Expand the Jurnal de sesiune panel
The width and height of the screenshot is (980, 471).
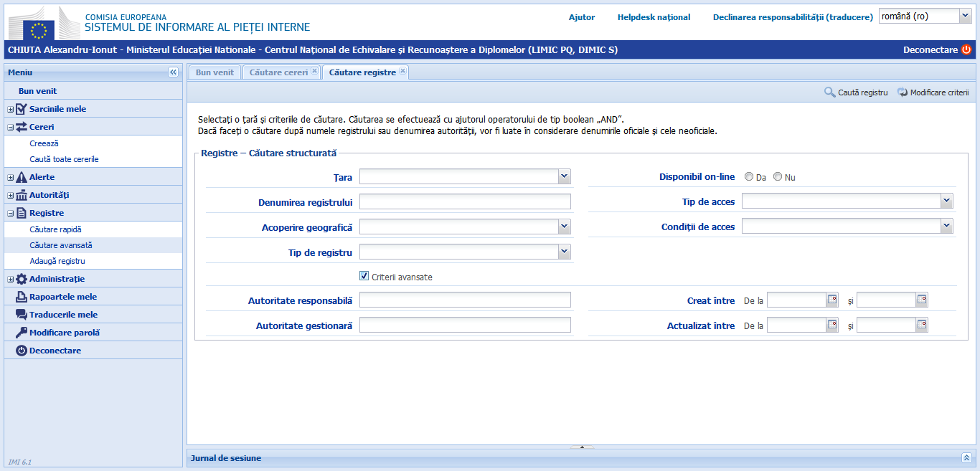click(966, 457)
